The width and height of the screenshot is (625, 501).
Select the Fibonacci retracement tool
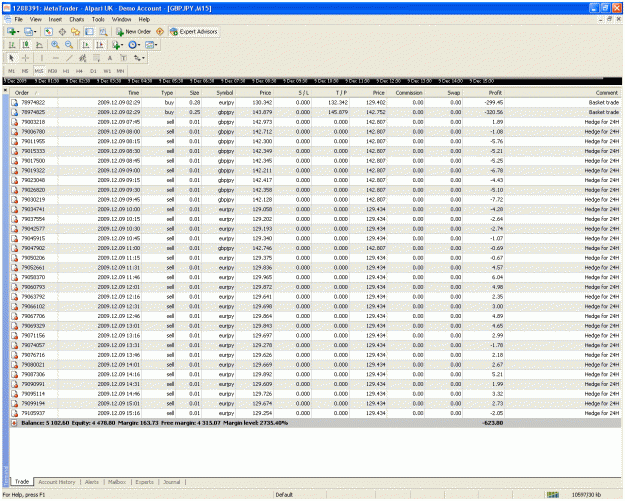click(x=96, y=58)
